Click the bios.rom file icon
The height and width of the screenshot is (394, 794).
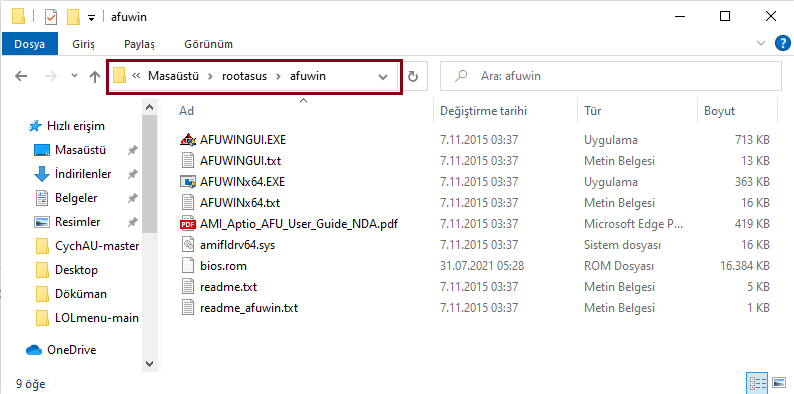click(188, 266)
